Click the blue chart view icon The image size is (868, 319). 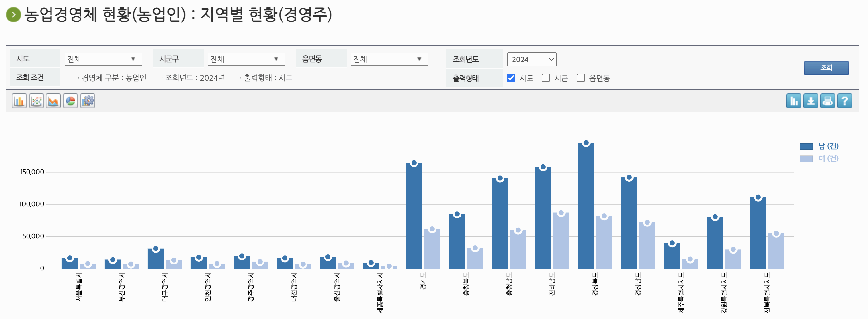click(794, 101)
